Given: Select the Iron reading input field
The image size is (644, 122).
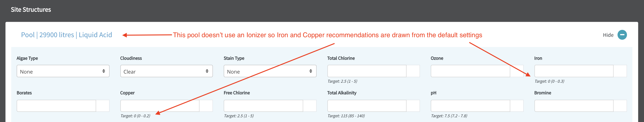Looking at the screenshot, I should [x=574, y=71].
